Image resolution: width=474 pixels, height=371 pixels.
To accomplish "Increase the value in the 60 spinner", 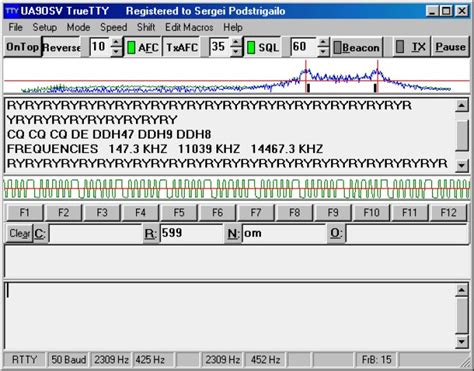I will click(x=323, y=42).
